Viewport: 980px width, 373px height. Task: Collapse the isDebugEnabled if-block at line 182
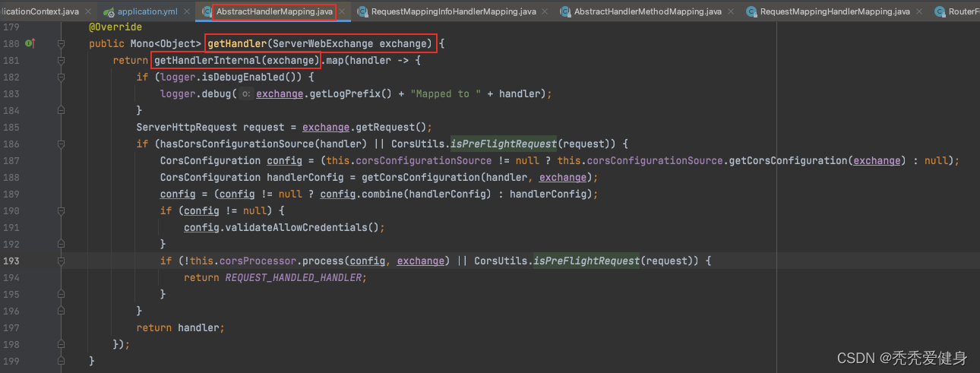click(x=62, y=77)
